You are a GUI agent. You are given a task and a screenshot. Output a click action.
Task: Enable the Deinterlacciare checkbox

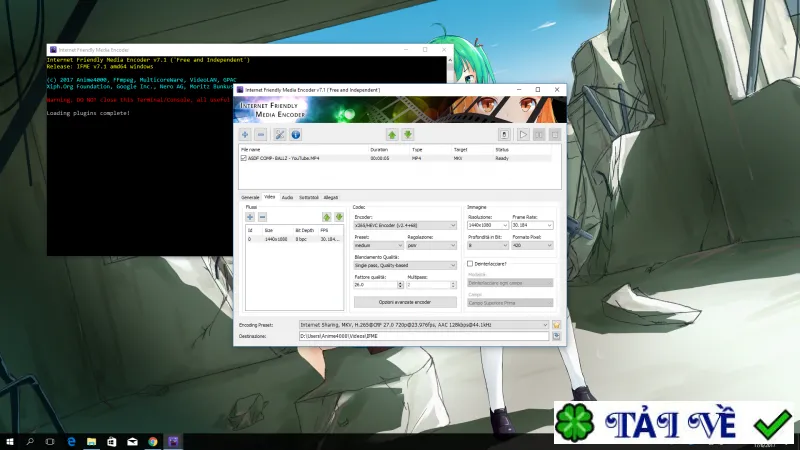click(470, 264)
